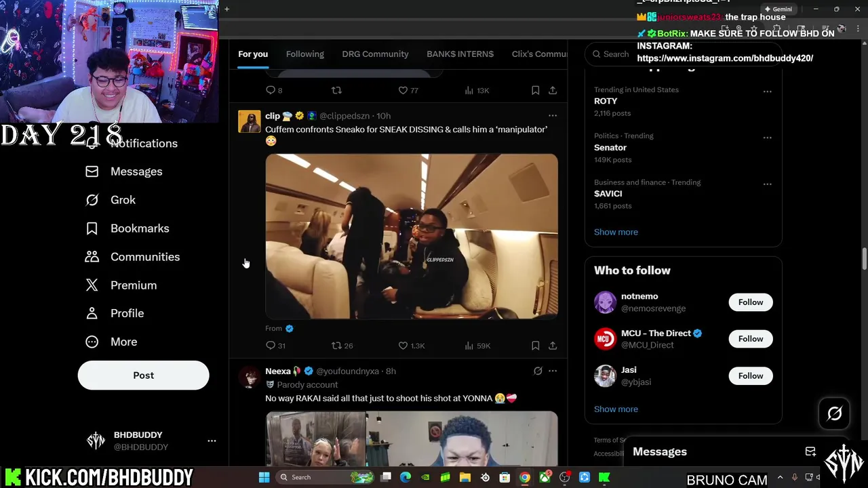Follow notnemo
868x488 pixels.
[x=751, y=302]
